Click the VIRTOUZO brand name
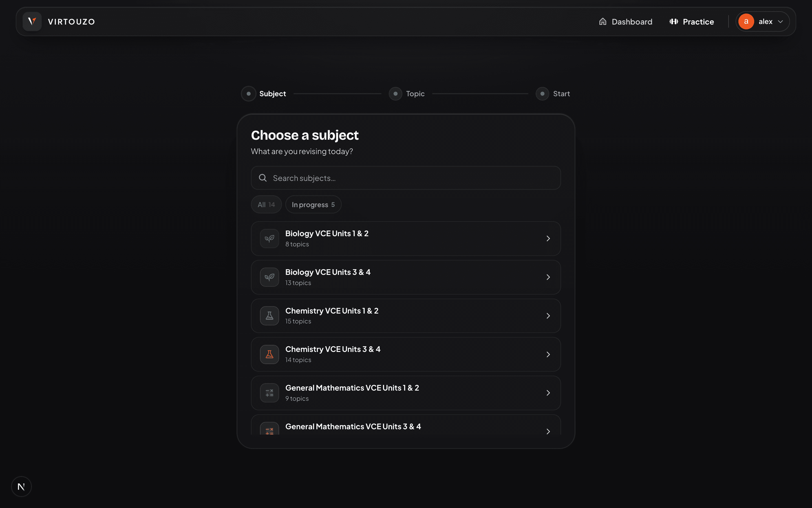 71,22
